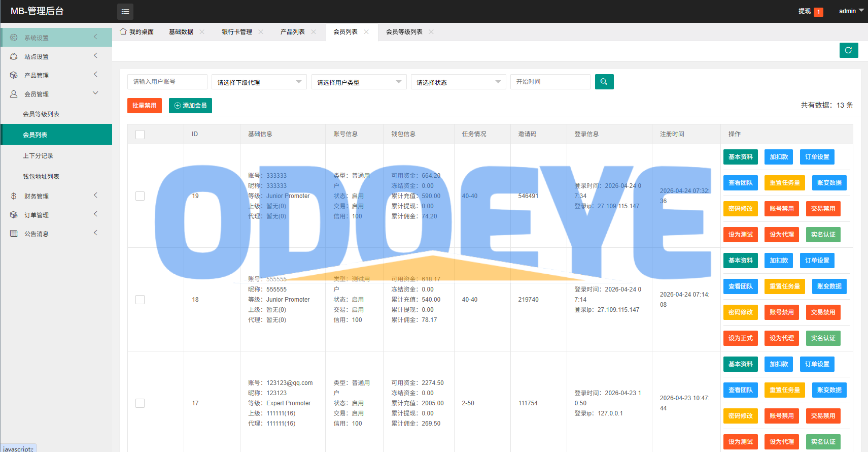Screen dimensions: 868x452
Task: Expand the 产品管理 sidebar menu
Action: (56, 75)
